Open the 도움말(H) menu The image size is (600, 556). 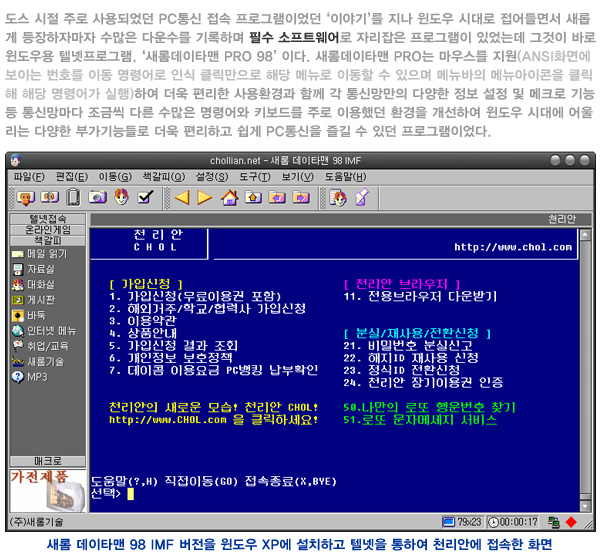346,177
